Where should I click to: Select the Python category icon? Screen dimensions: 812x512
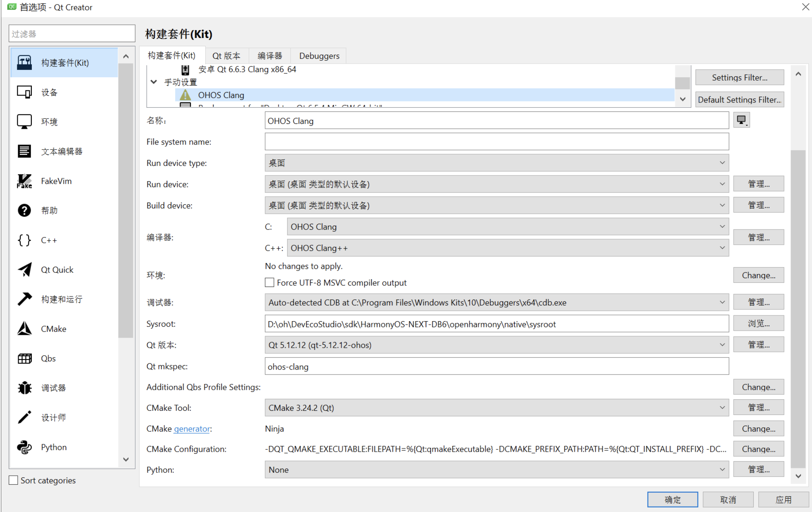point(24,447)
